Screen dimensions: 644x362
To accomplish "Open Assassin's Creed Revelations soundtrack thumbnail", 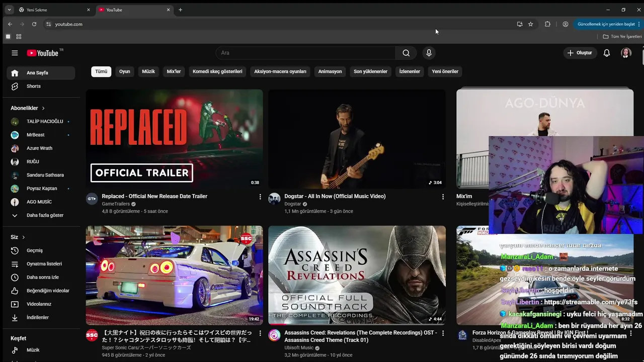I will pyautogui.click(x=357, y=275).
